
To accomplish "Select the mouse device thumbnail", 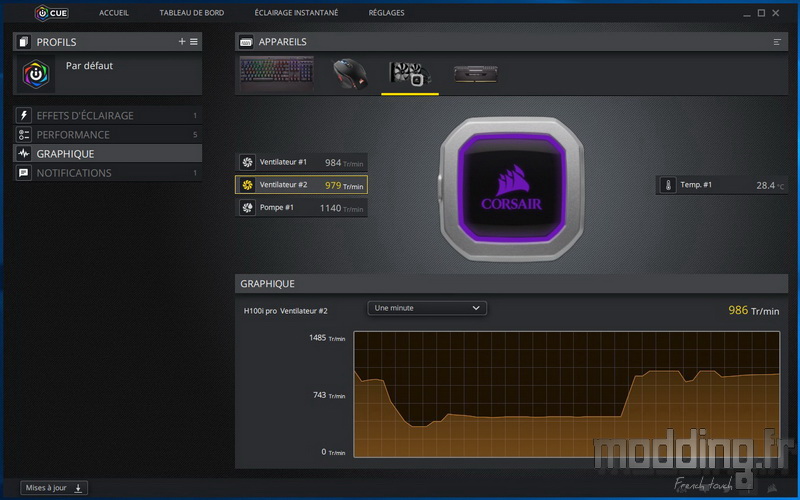I will [x=349, y=74].
